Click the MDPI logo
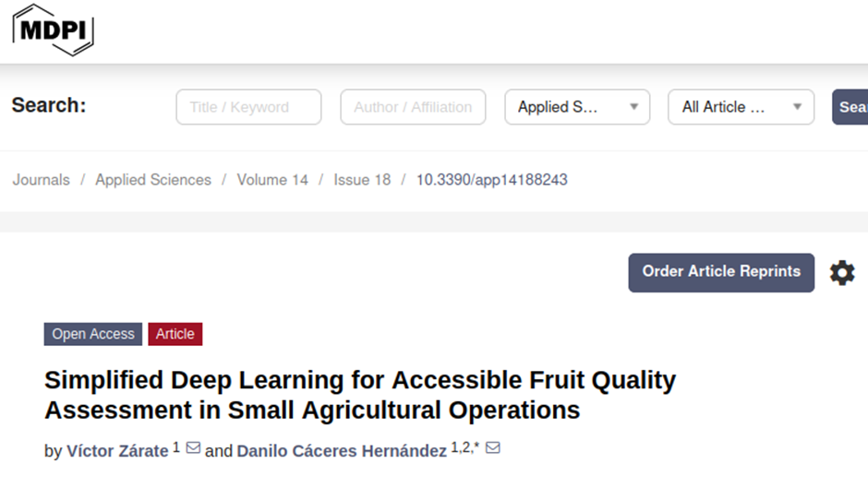The image size is (868, 488). (x=53, y=29)
